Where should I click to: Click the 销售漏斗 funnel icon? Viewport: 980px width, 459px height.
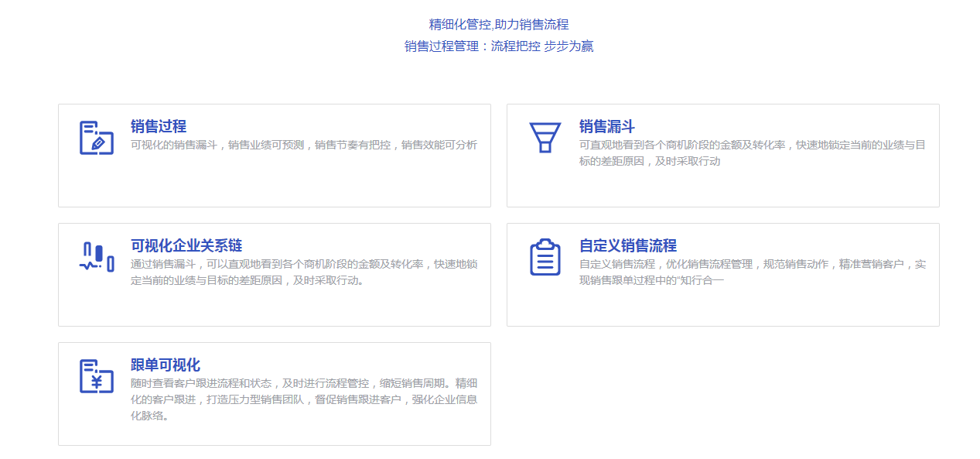tap(545, 137)
